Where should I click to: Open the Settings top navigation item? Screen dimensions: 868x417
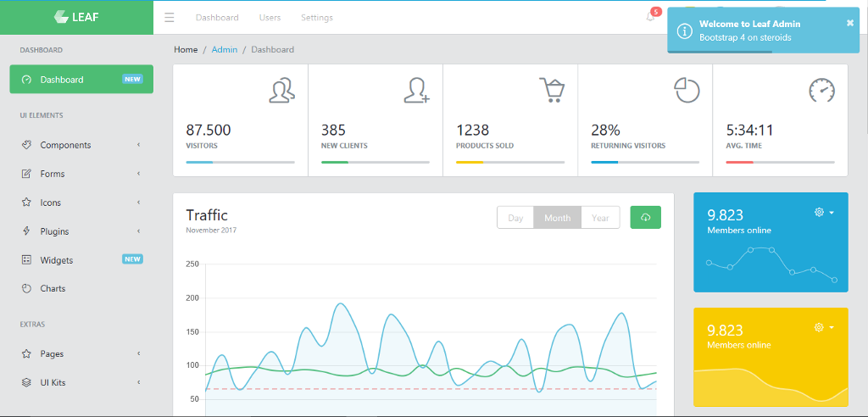point(316,18)
